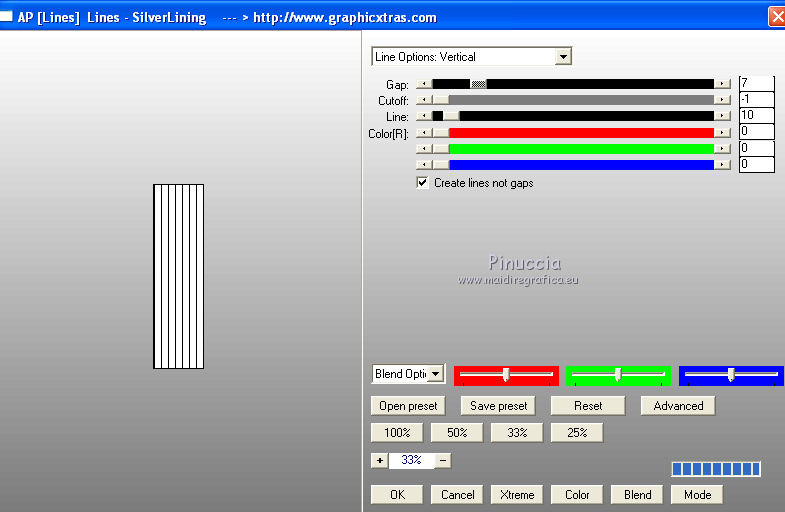
Task: Click the blue color value field
Action: (x=756, y=164)
